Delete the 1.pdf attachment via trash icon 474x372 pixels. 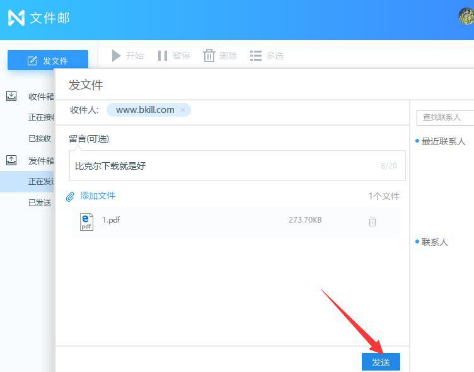pos(372,222)
